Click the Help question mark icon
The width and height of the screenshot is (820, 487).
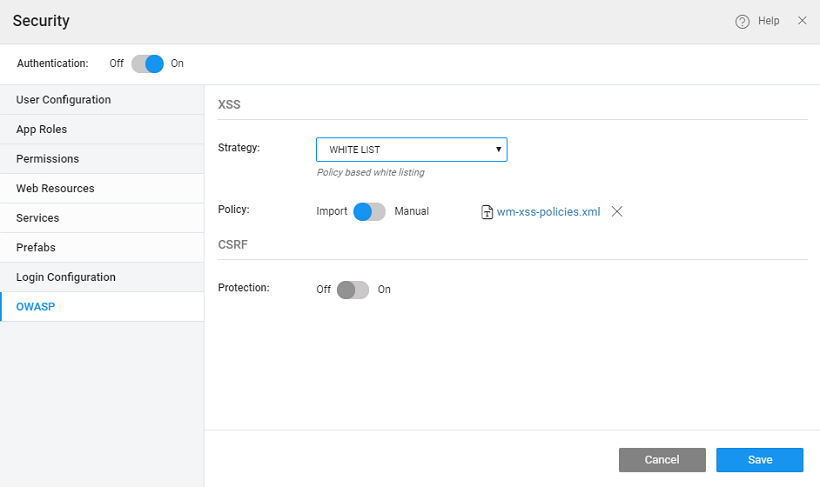(x=742, y=21)
